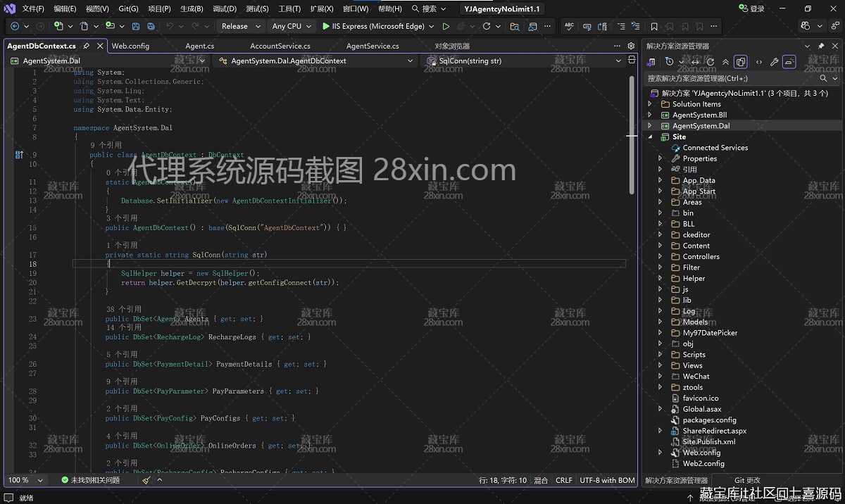Toggle the Preview Selected Items icon

click(791, 62)
